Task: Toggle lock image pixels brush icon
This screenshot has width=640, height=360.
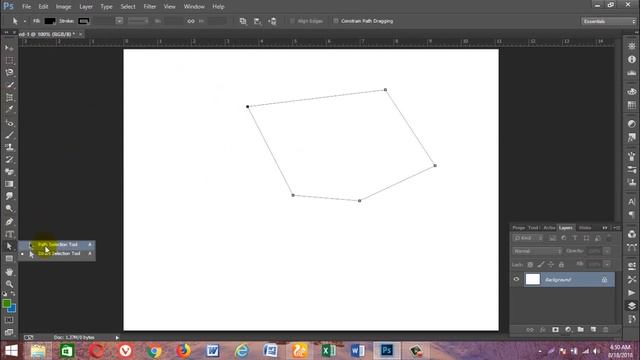Action: click(541, 265)
